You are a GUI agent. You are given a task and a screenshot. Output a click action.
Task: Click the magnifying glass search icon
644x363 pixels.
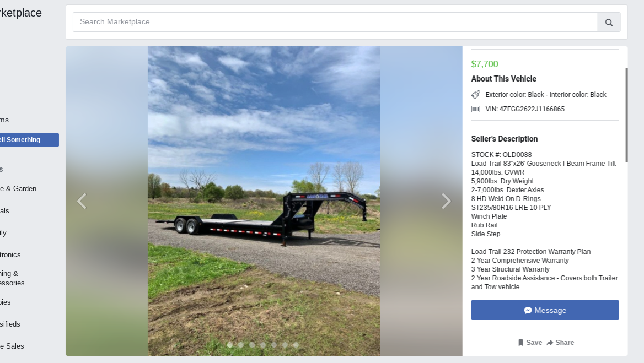[x=609, y=22]
